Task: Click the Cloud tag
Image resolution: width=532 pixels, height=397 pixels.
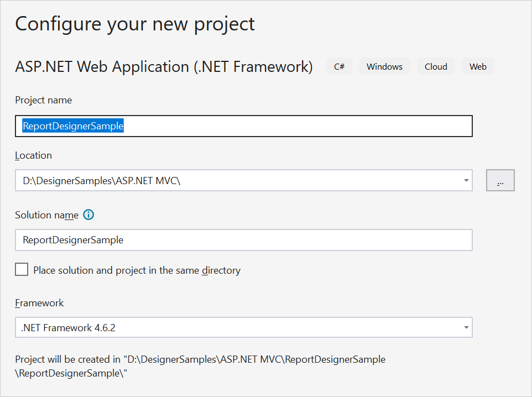Action: point(436,66)
